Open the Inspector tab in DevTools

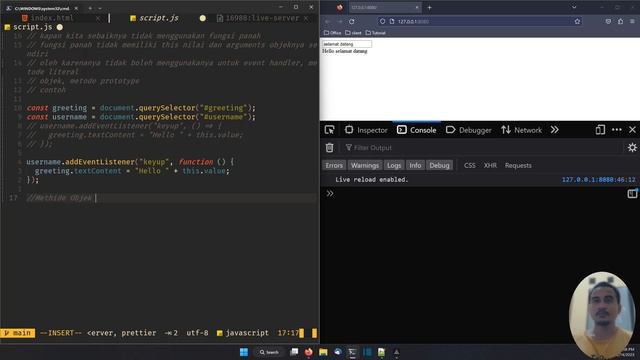click(x=366, y=130)
